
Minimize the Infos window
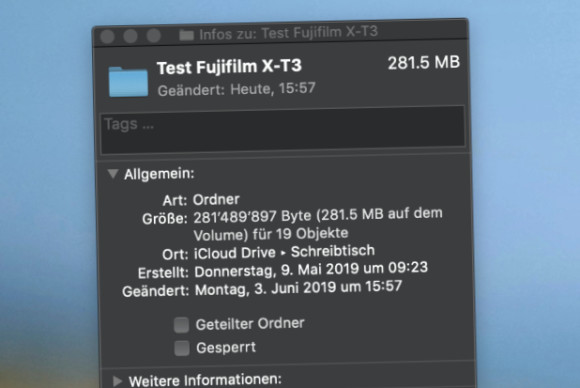(x=130, y=36)
